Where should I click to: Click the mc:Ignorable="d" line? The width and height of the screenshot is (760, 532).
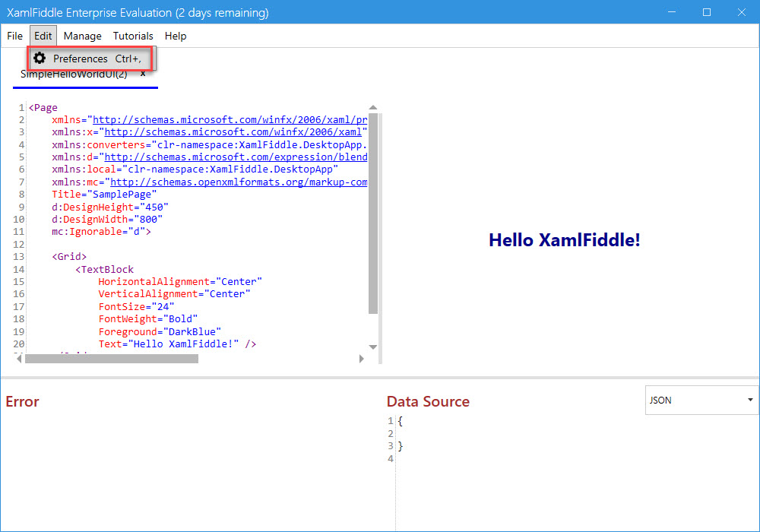(x=101, y=232)
